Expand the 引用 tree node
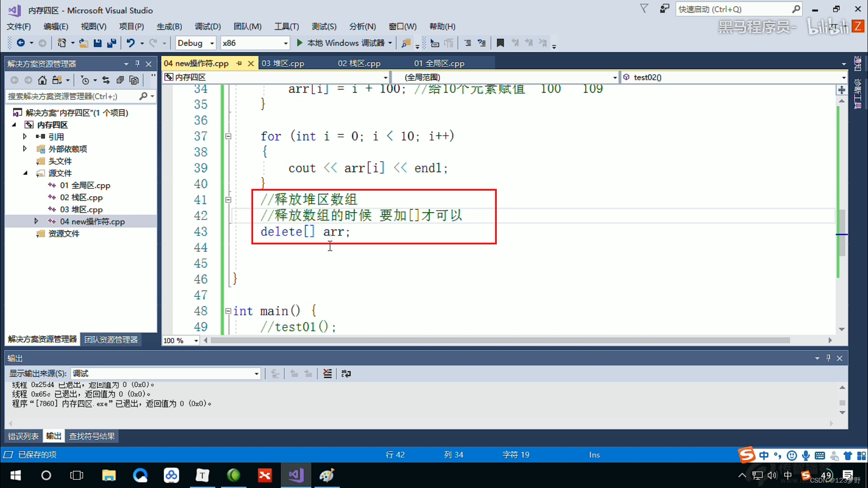Screen dimensions: 868x488 click(x=25, y=136)
